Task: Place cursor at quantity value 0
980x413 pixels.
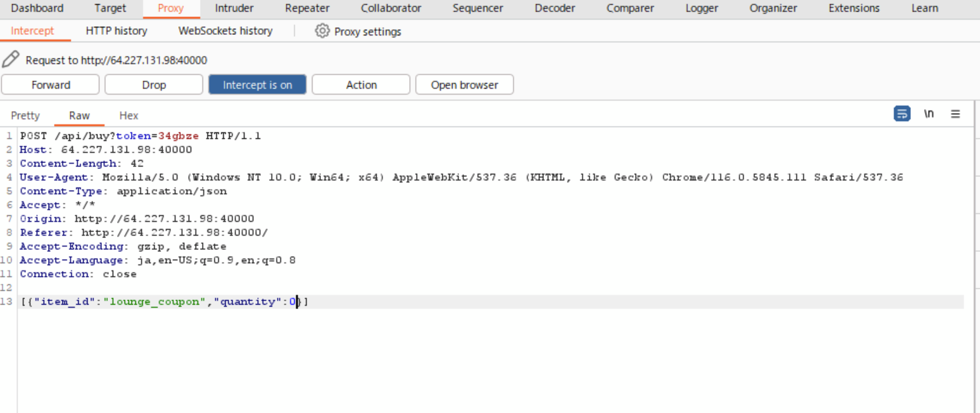Action: point(293,301)
